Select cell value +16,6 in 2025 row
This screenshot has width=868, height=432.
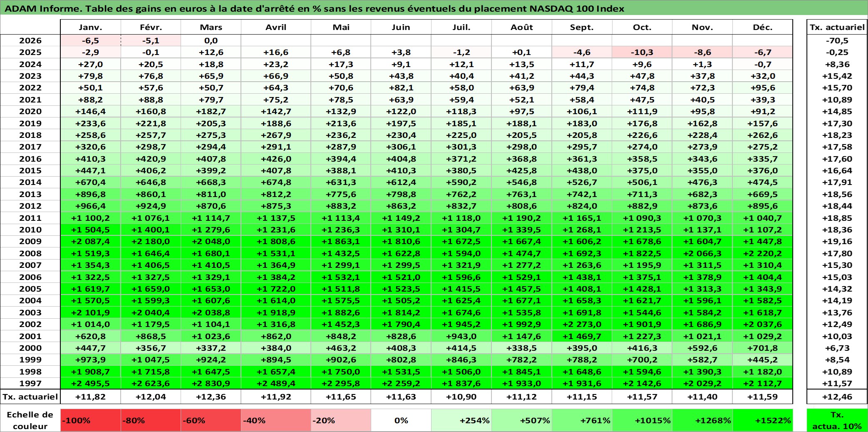pos(276,52)
